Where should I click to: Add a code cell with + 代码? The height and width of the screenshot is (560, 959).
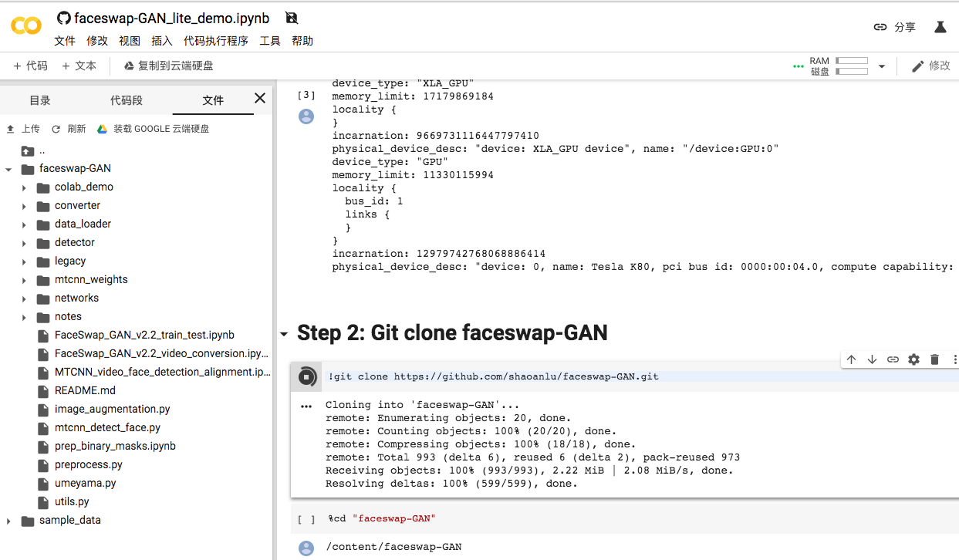pyautogui.click(x=30, y=66)
